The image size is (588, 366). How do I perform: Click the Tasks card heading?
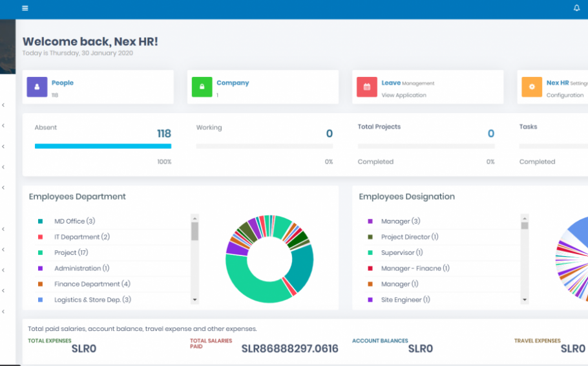tap(528, 127)
